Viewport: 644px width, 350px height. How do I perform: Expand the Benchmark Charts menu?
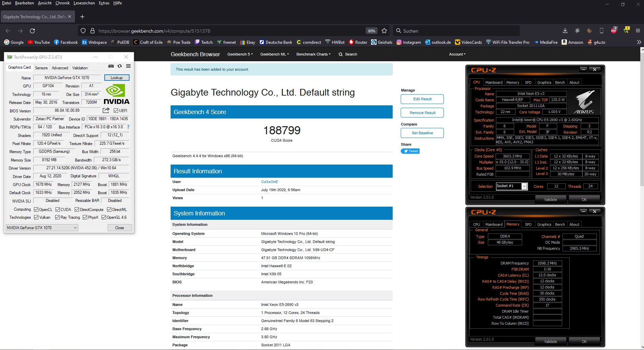(313, 54)
